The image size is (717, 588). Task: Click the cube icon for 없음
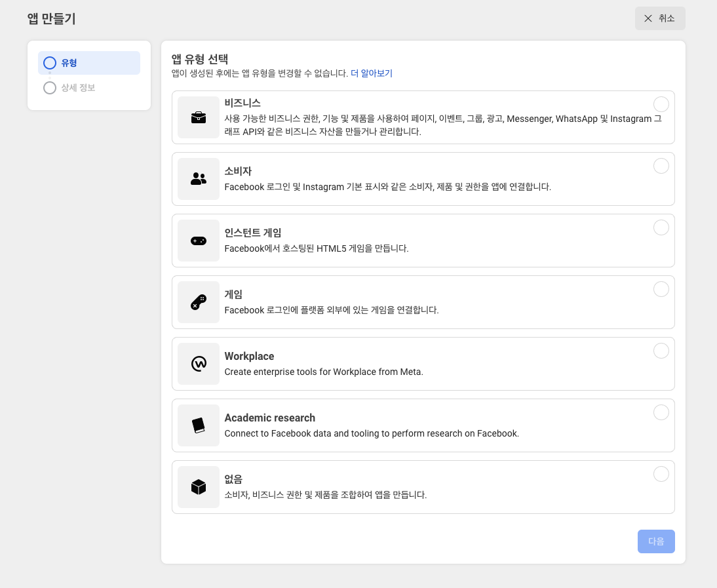coord(199,487)
